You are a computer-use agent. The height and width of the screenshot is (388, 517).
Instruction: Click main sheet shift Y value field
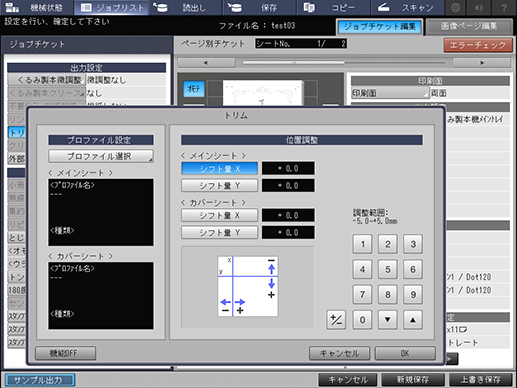[x=288, y=185]
